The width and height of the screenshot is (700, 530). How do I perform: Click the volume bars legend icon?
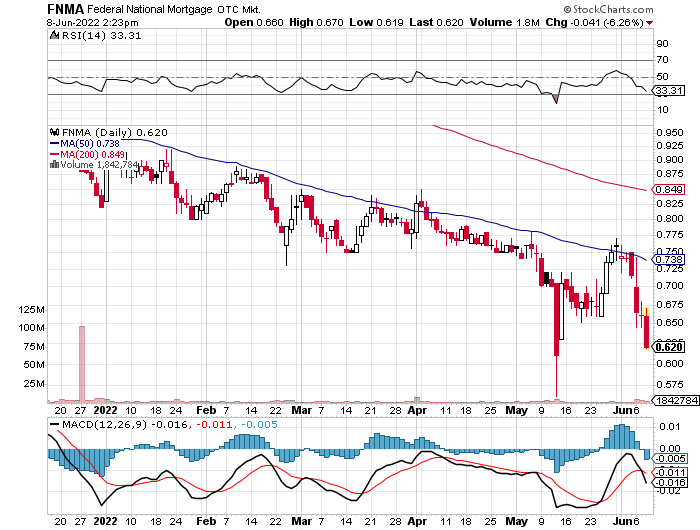point(54,165)
